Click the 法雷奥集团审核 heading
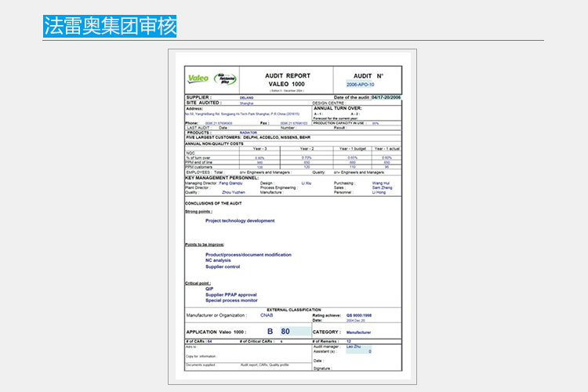 [110, 26]
